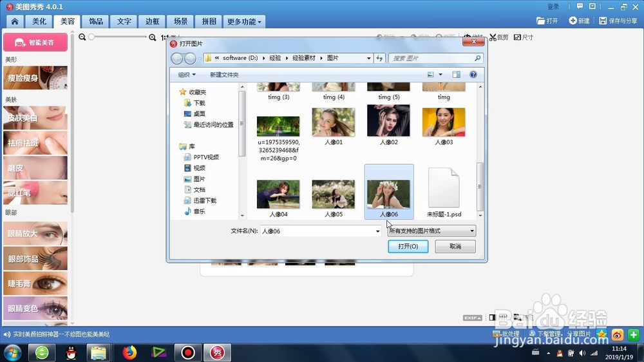Click 登录 to sign in

click(553, 6)
